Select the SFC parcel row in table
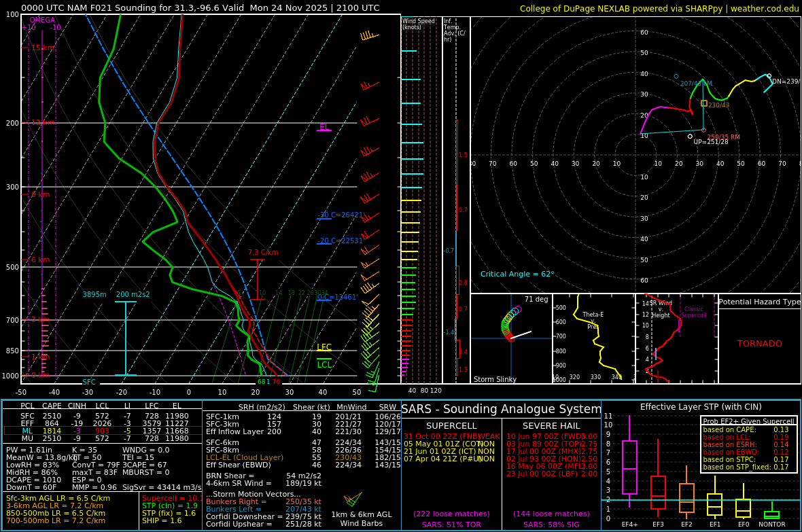This screenshot has height=532, width=802. pos(103,416)
